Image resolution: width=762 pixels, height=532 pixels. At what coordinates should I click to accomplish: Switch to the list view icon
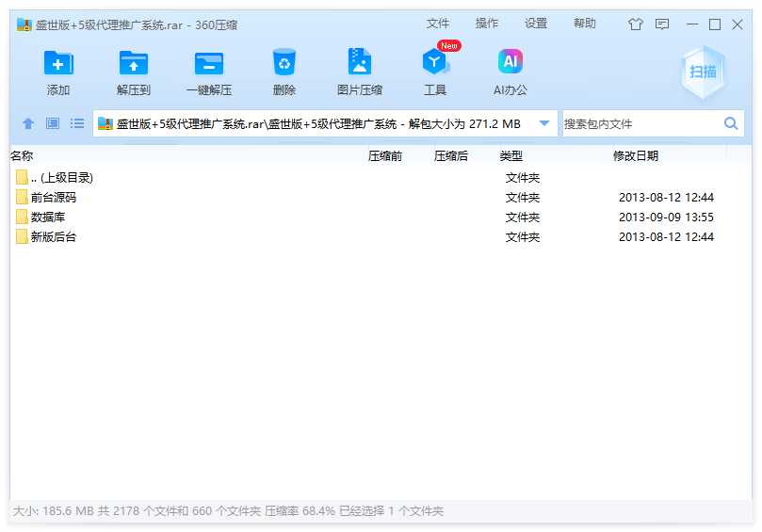click(x=77, y=123)
